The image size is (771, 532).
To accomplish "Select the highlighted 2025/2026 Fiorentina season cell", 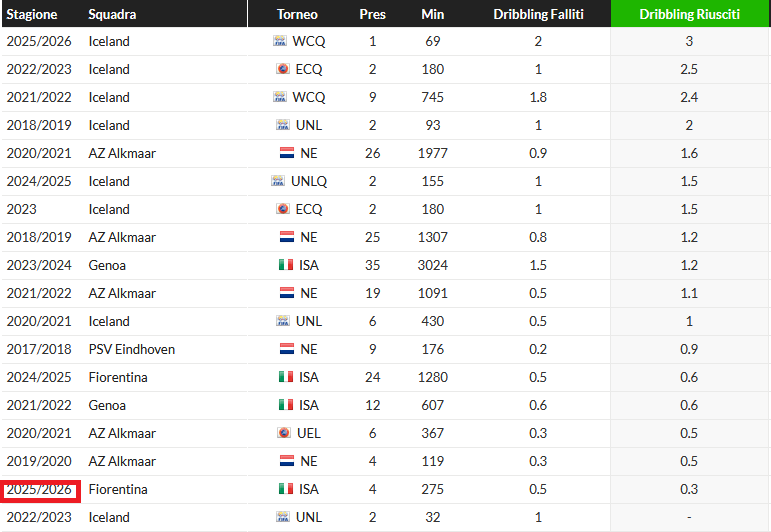I will point(40,490).
